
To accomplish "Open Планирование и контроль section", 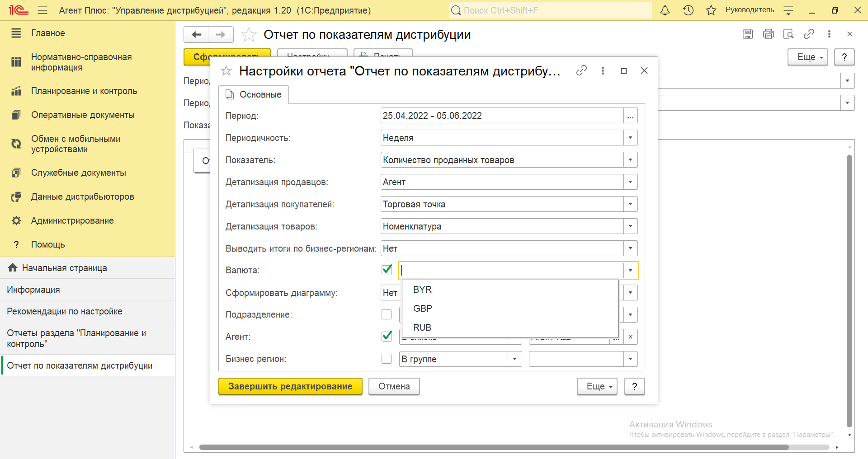I will tap(87, 91).
